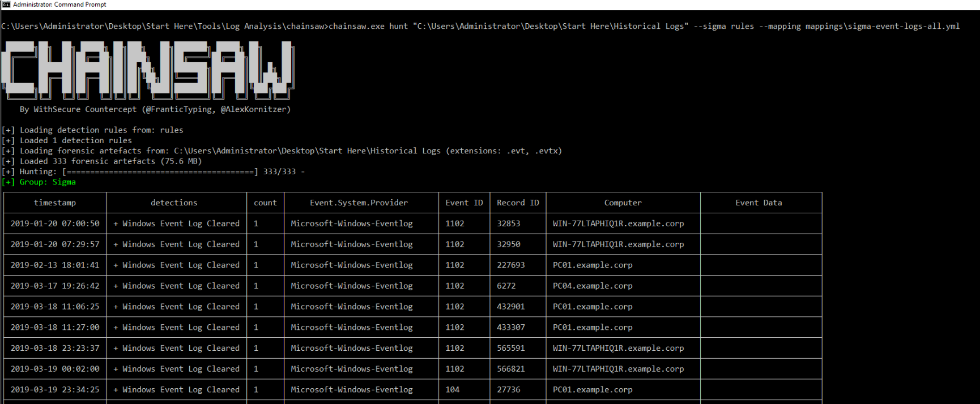
Task: Click timestamp 2019-03-18 23:23:37
Action: tap(55, 348)
